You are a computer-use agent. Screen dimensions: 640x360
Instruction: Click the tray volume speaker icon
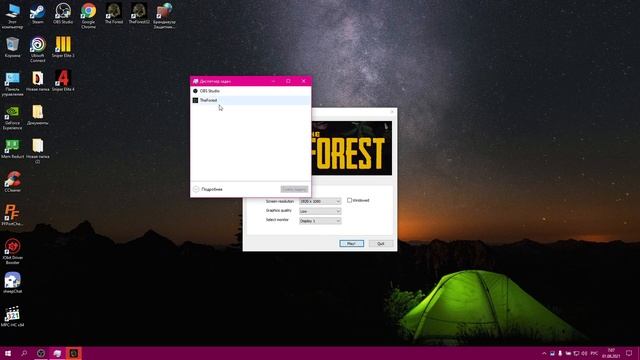584,353
